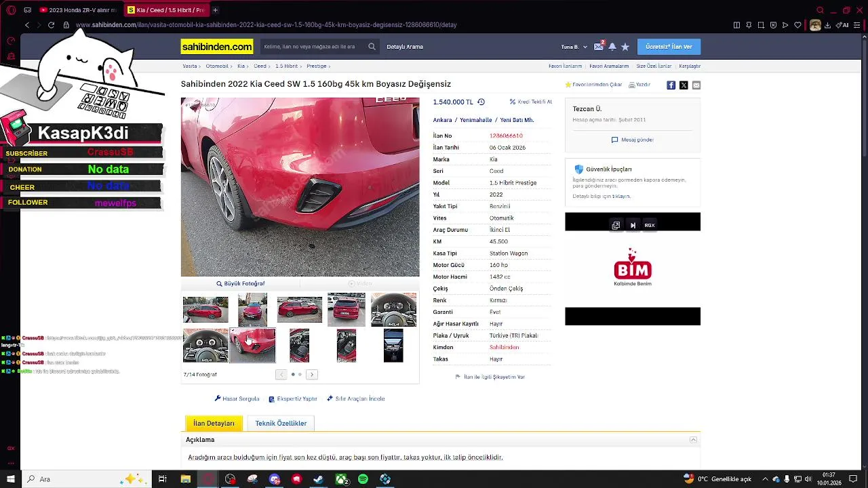Open Spotify from taskbar
Image resolution: width=868 pixels, height=488 pixels.
click(363, 479)
